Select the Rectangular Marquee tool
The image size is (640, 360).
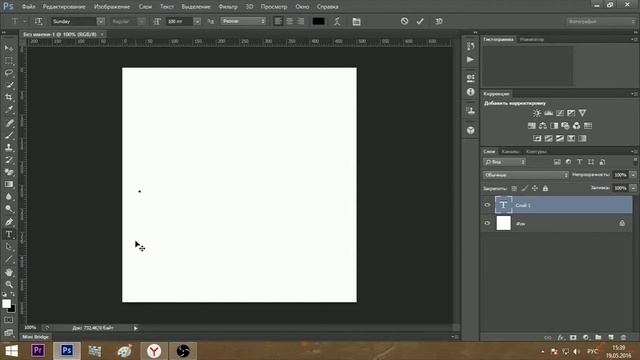9,60
